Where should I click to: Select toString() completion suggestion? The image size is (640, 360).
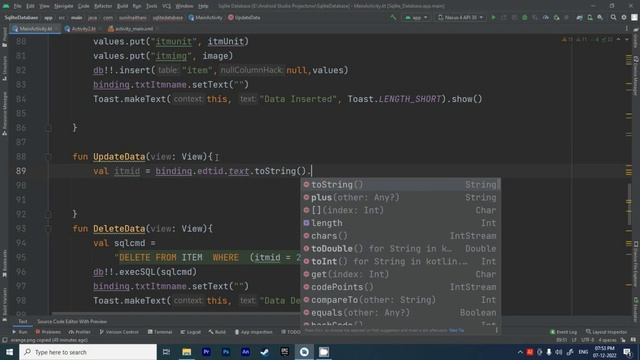tap(400, 185)
